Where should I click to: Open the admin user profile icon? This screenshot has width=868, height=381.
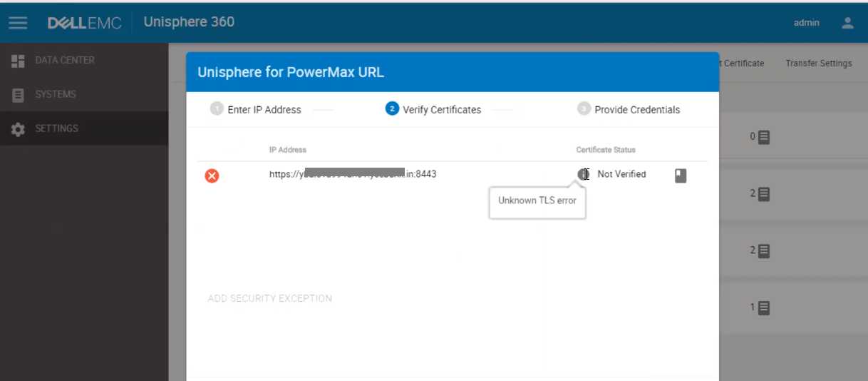(847, 23)
